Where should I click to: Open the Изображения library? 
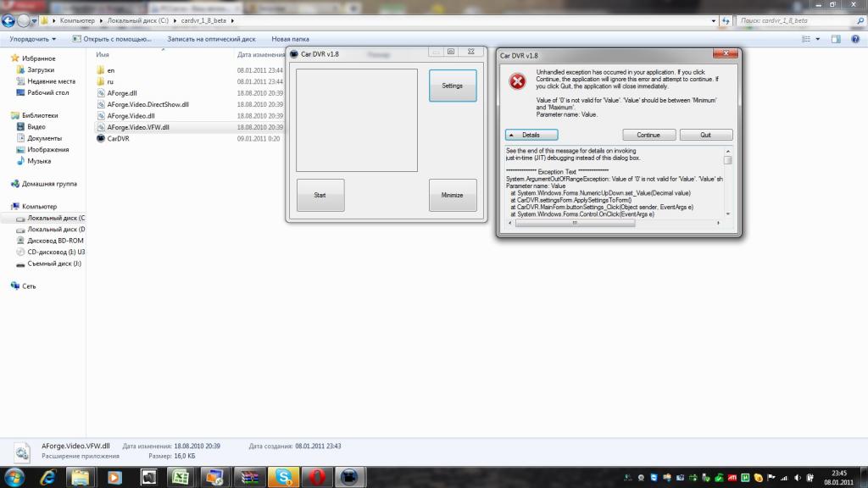tap(47, 149)
